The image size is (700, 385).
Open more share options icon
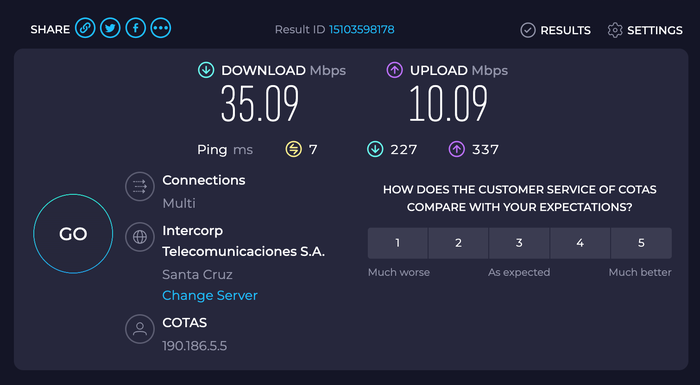click(161, 29)
